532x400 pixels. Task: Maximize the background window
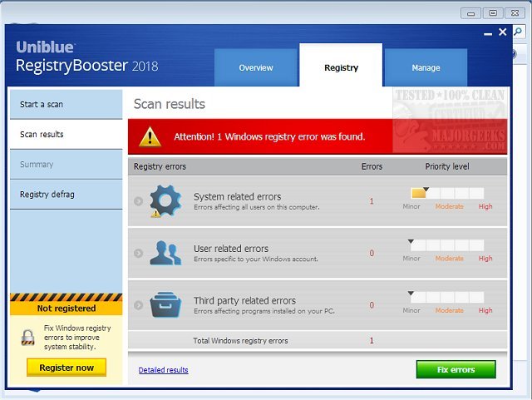[x=493, y=13]
